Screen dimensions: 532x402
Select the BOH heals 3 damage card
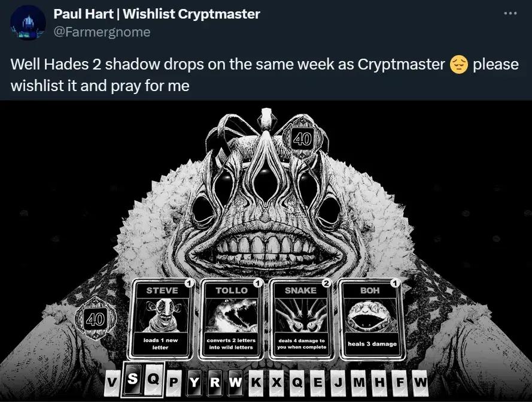point(372,319)
